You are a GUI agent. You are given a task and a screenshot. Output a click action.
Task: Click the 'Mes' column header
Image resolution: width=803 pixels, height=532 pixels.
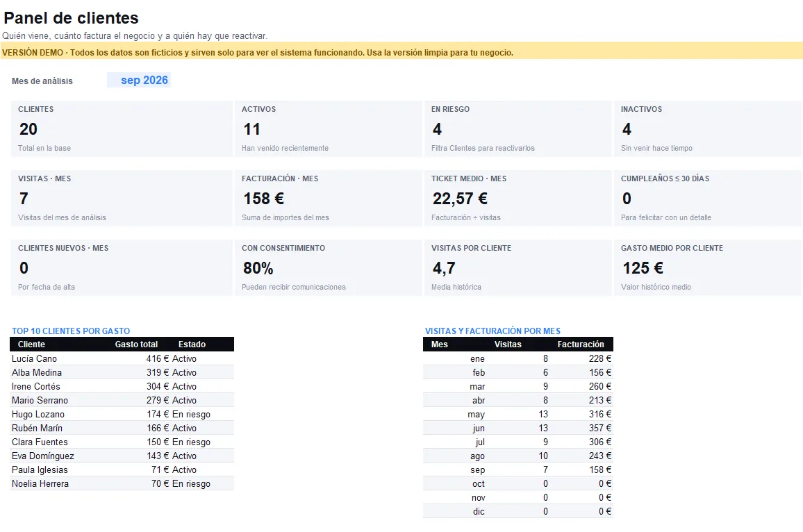tap(440, 344)
